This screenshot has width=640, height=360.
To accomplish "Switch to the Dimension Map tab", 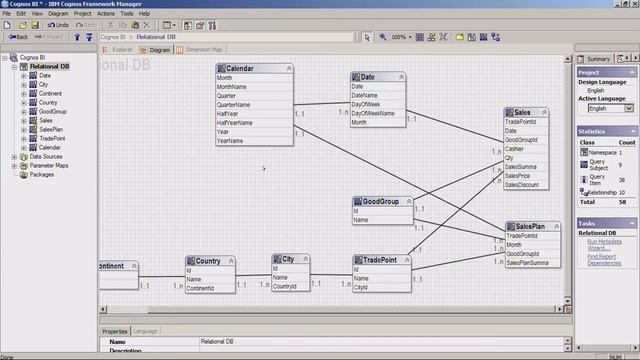I will coord(200,50).
